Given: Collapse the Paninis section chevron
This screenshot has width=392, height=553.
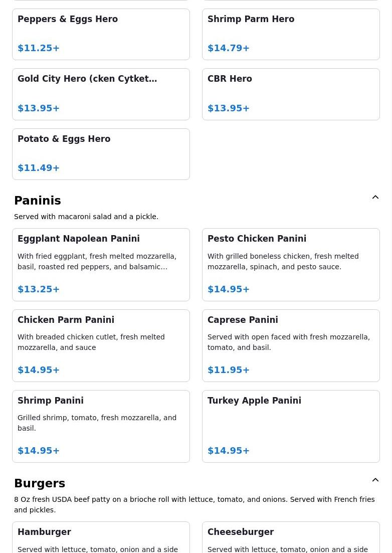Looking at the screenshot, I should point(375,197).
